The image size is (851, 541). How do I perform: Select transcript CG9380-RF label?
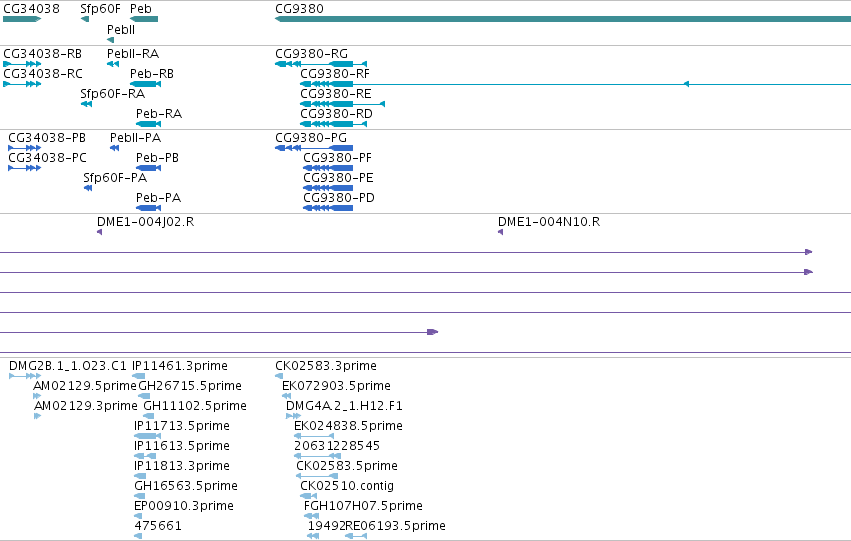[x=335, y=74]
